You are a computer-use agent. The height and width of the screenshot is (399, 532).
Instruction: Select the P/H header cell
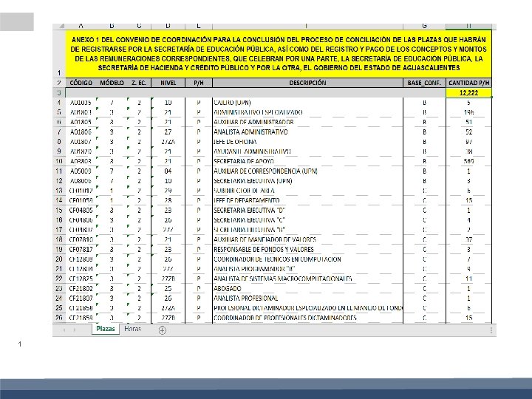point(199,83)
